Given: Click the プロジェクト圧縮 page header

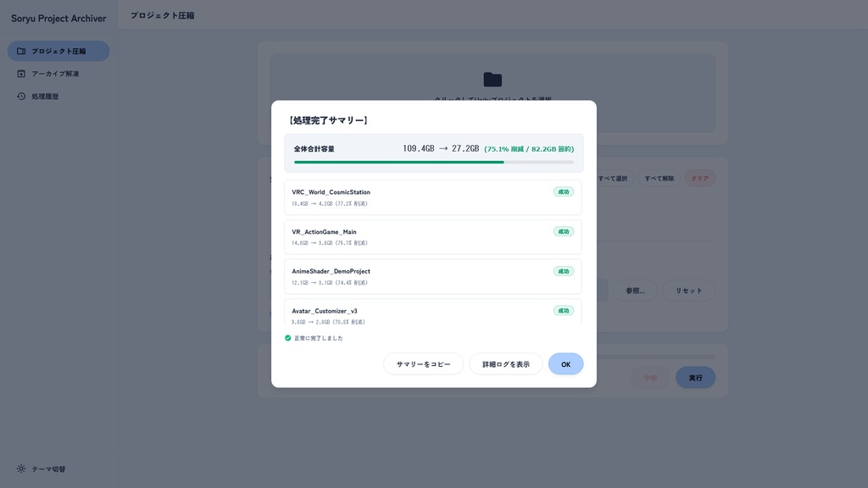Looking at the screenshot, I should (x=162, y=15).
